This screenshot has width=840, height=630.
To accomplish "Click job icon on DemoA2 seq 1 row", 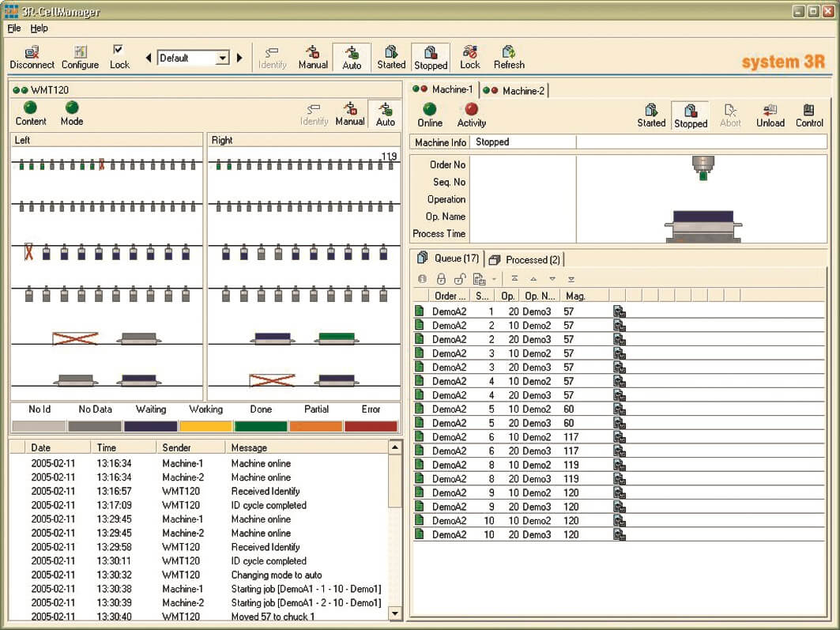I will 620,311.
